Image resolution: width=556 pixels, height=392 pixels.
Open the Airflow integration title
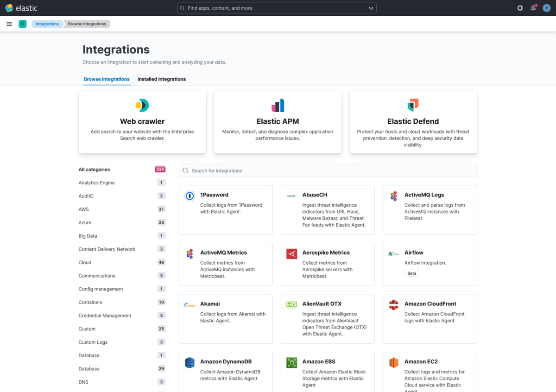coord(414,253)
